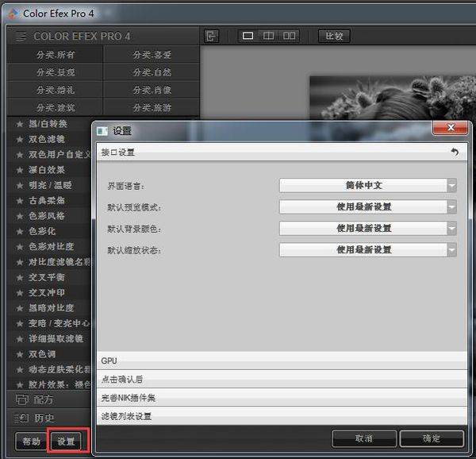Click the 历史 panel icon
The image size is (476, 459).
click(x=22, y=418)
